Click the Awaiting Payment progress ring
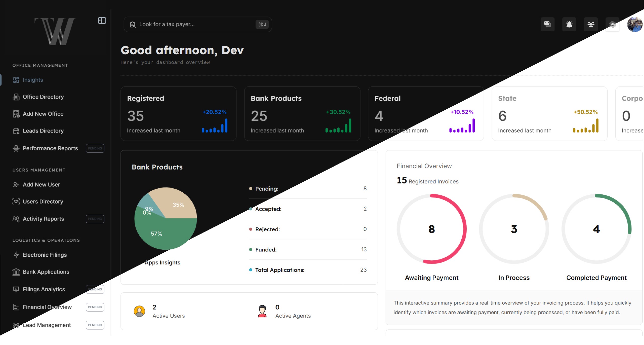Image resolution: width=644 pixels, height=345 pixels. (431, 229)
